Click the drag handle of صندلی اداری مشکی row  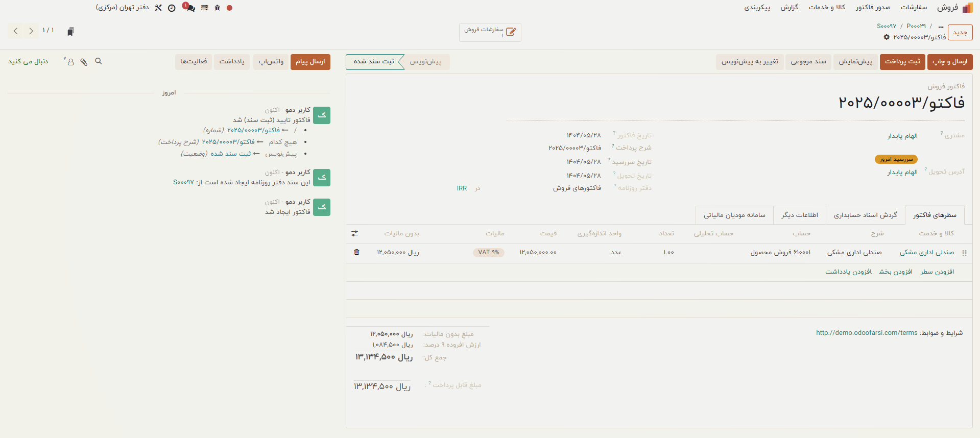pos(964,253)
